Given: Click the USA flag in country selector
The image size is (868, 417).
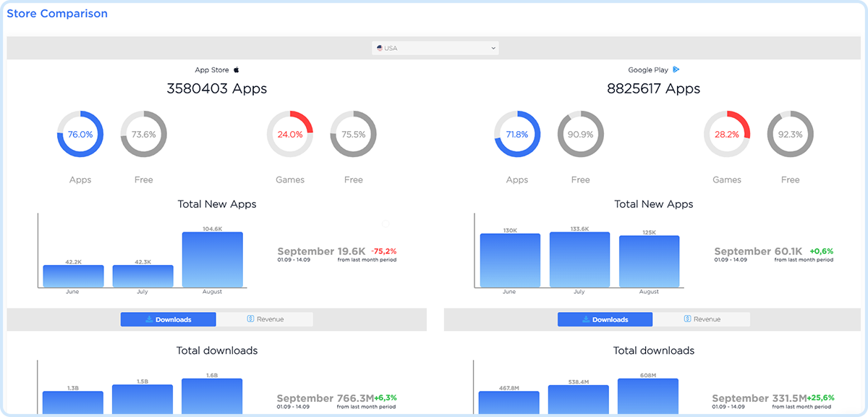Looking at the screenshot, I should pyautogui.click(x=380, y=49).
